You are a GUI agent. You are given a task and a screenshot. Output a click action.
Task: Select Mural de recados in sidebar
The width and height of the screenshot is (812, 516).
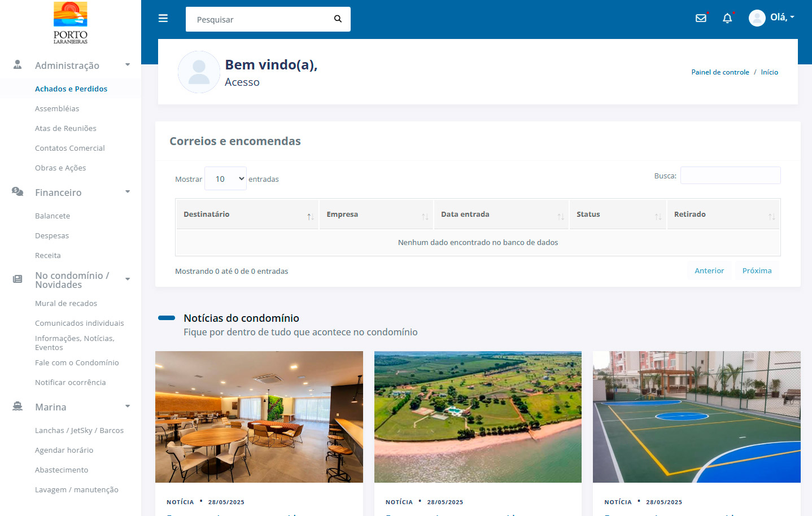click(66, 303)
